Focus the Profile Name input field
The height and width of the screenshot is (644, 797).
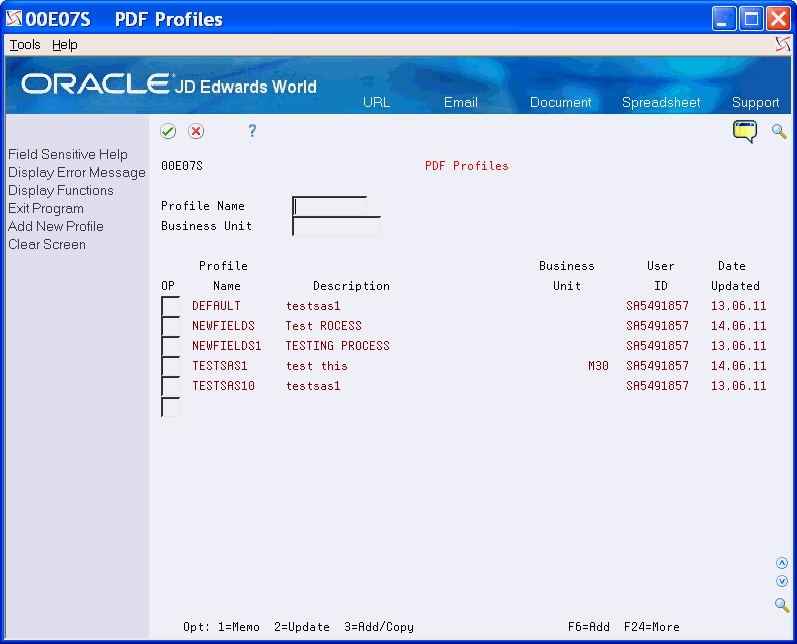pos(329,206)
